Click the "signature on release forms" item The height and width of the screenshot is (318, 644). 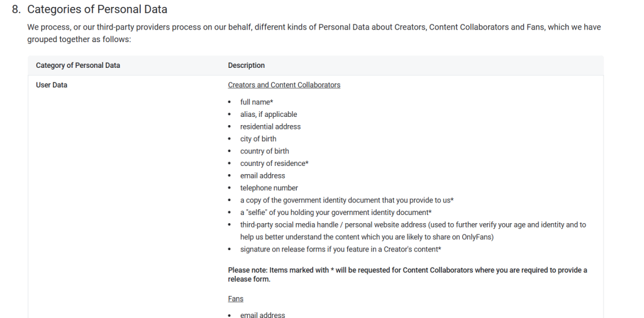[x=340, y=249]
